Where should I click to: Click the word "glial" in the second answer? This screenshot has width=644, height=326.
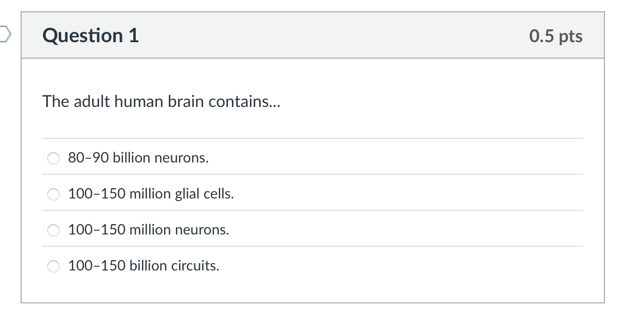pos(186,194)
